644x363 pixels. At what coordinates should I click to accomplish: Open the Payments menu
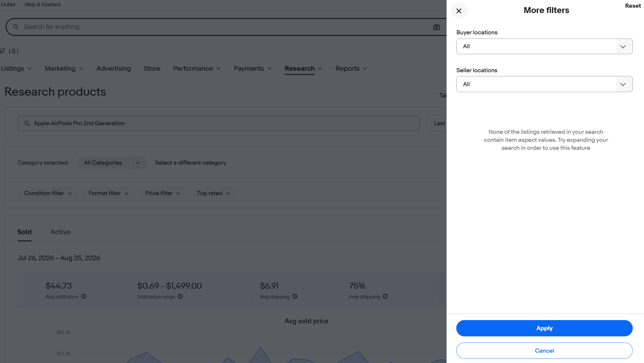coord(253,69)
